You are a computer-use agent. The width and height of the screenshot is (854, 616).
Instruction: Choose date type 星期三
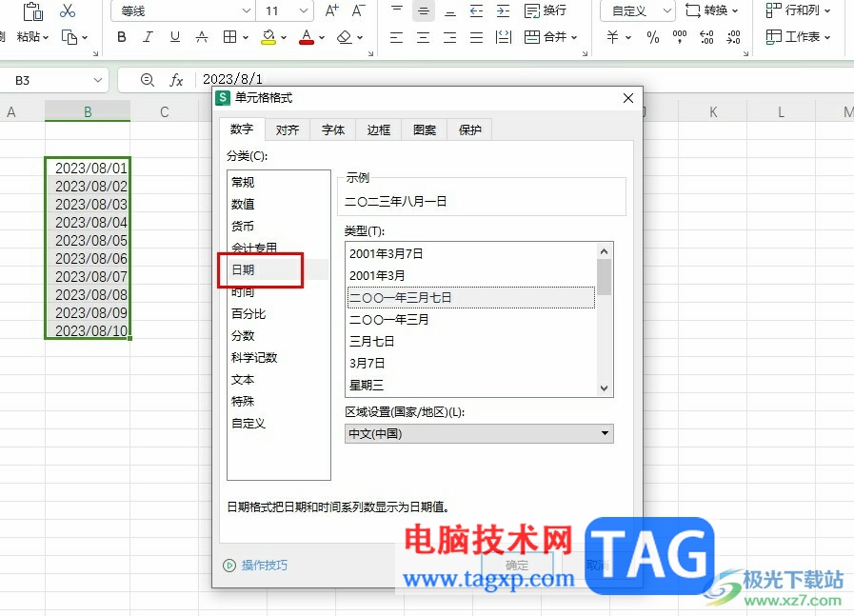coord(367,385)
